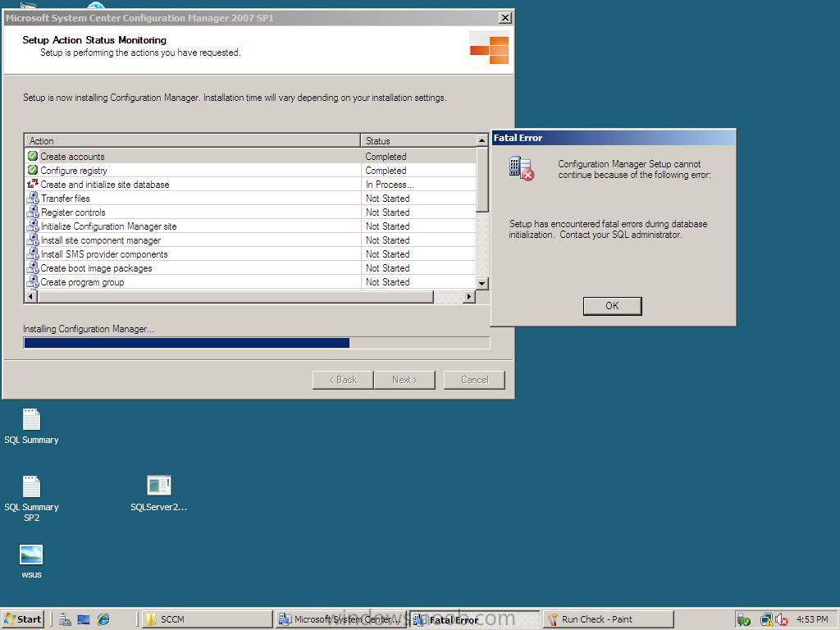This screenshot has height=630, width=840.
Task: Select 'Initialize Configuration Manager site' row
Action: tap(250, 226)
